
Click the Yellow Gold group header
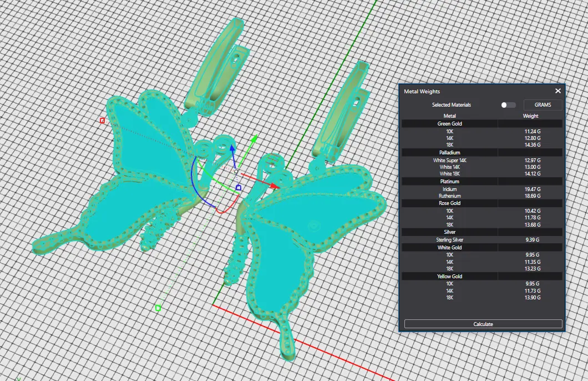click(x=449, y=276)
